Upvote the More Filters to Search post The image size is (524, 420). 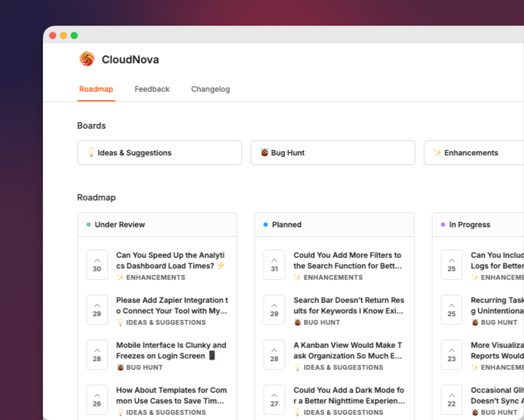point(275,265)
